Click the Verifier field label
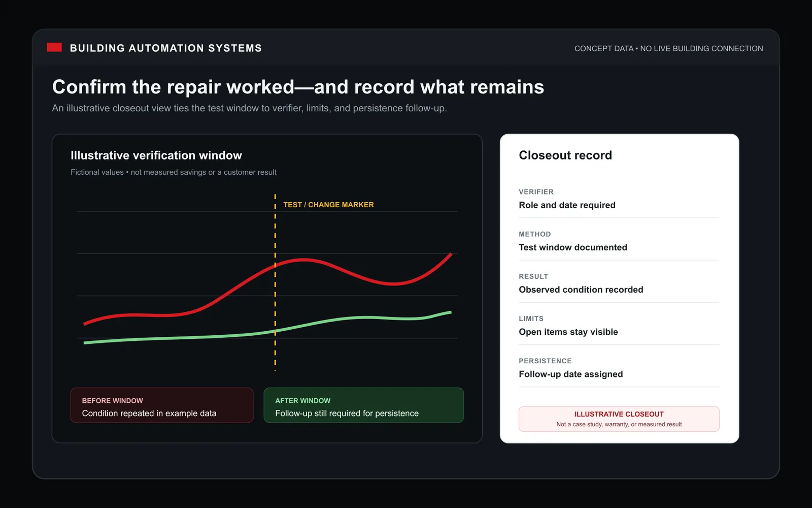 click(x=536, y=192)
